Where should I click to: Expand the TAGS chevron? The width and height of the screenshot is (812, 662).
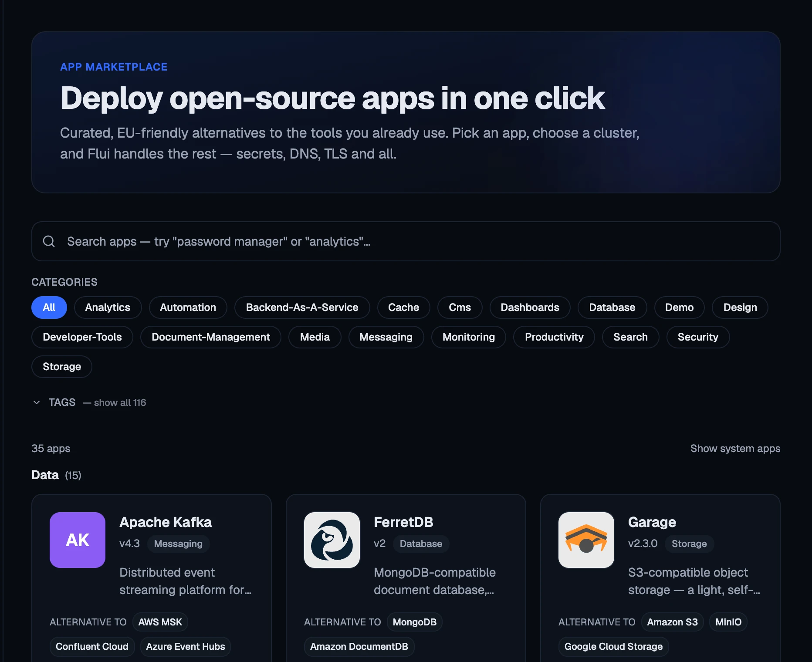pyautogui.click(x=37, y=402)
